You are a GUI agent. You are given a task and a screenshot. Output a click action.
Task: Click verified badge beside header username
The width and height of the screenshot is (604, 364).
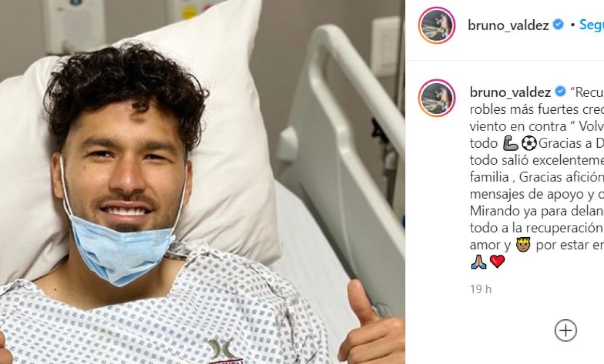point(558,24)
